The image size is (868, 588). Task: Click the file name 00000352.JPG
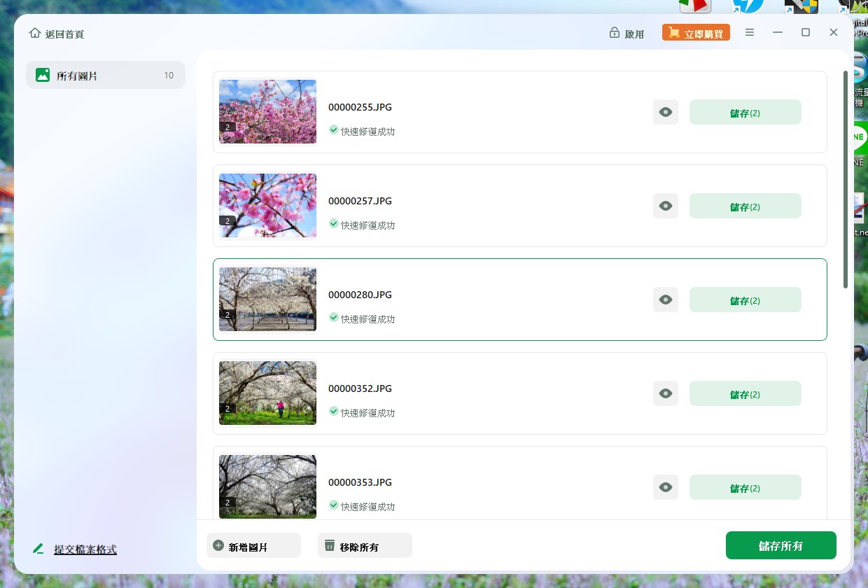coord(360,388)
